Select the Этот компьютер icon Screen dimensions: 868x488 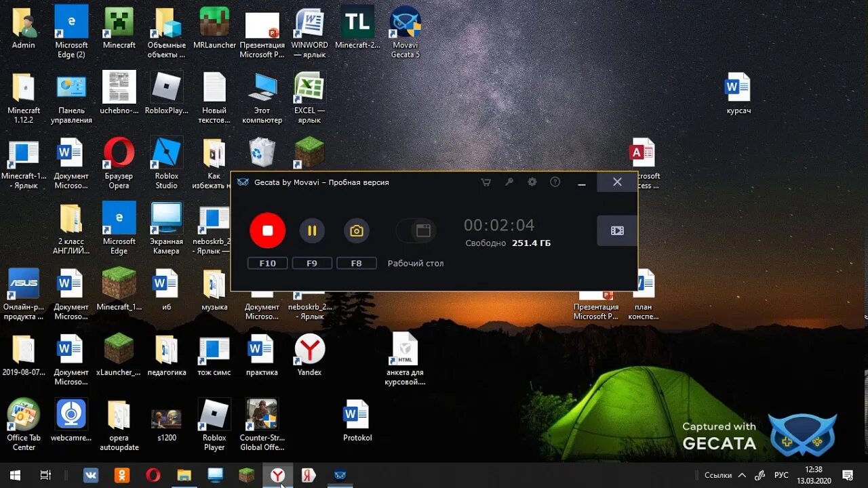[262, 98]
